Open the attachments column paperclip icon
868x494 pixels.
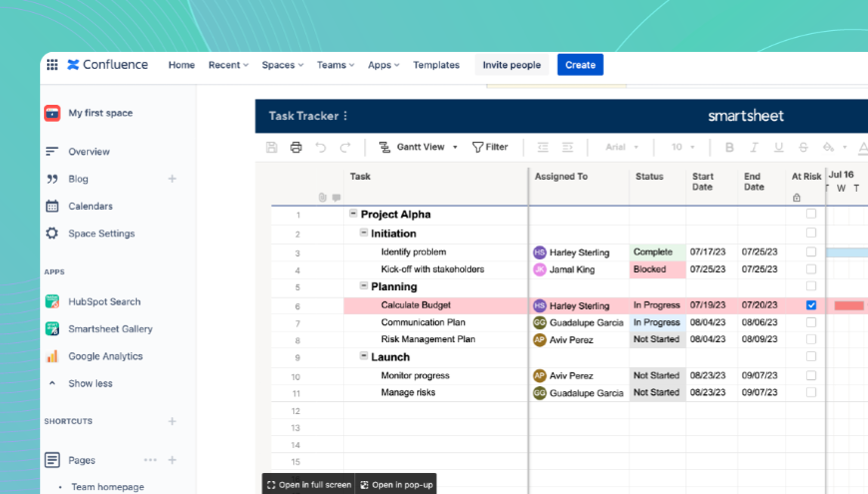[x=322, y=198]
